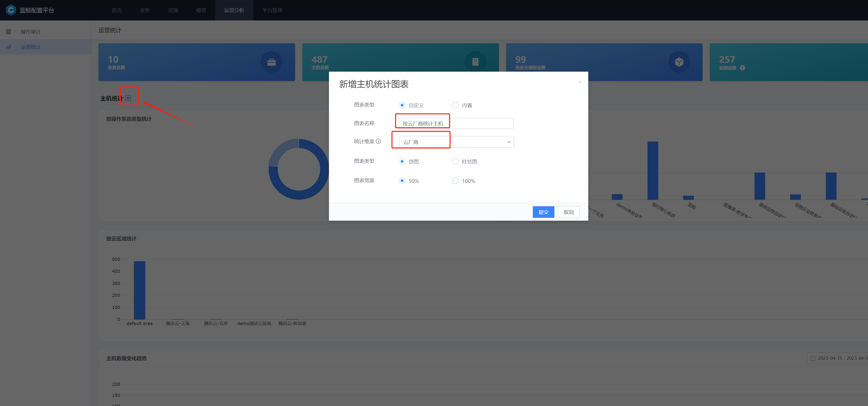Click the 蓝鲸配置平台 title text
The image size is (868, 406).
(x=37, y=10)
